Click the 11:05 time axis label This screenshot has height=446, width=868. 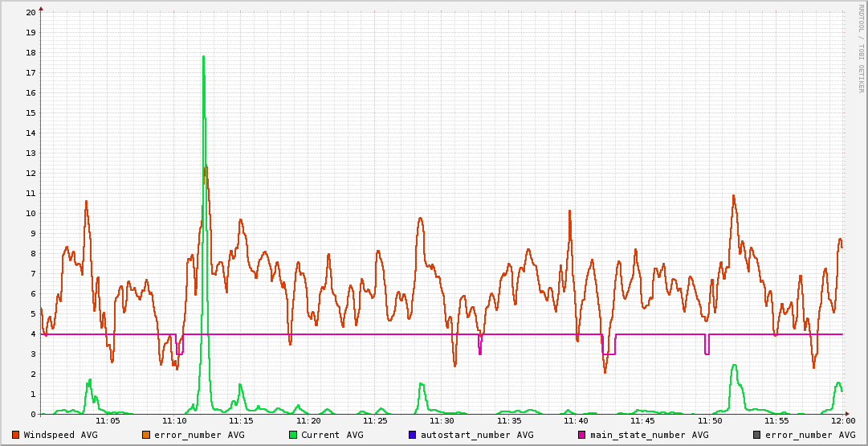pyautogui.click(x=108, y=420)
